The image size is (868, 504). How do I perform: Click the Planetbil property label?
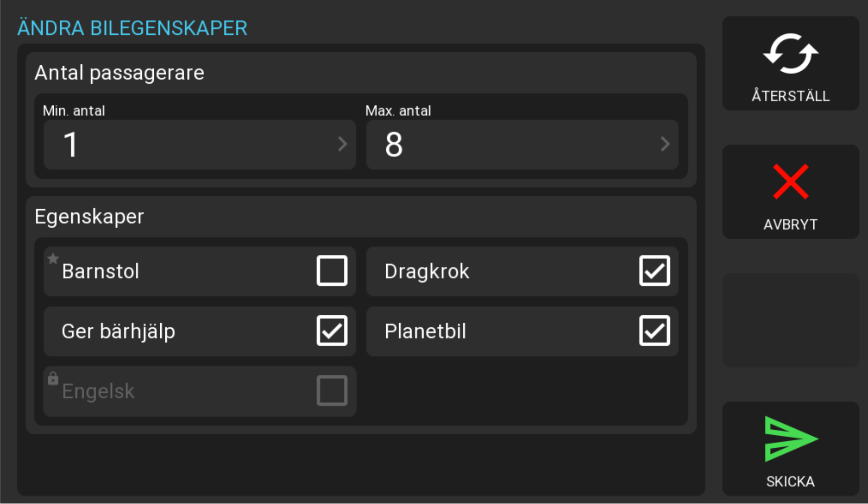[425, 331]
